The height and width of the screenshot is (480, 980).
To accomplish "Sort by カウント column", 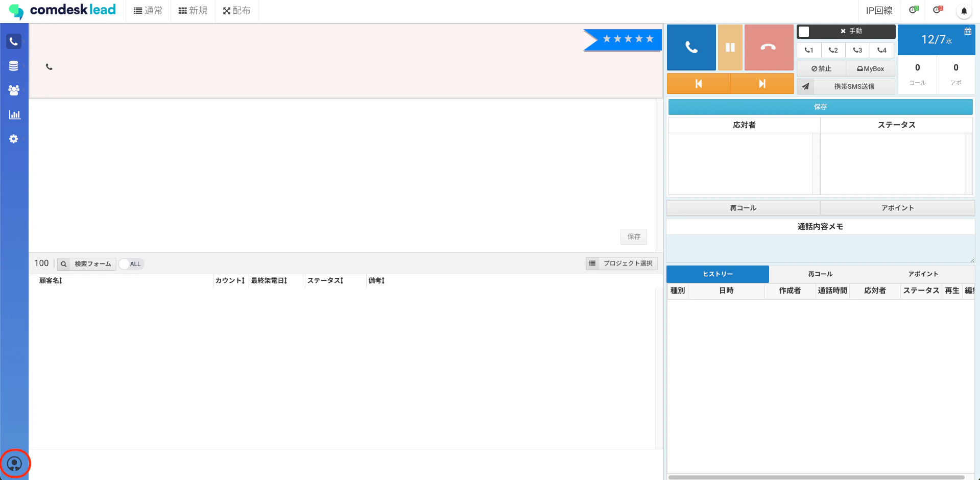I will [230, 281].
